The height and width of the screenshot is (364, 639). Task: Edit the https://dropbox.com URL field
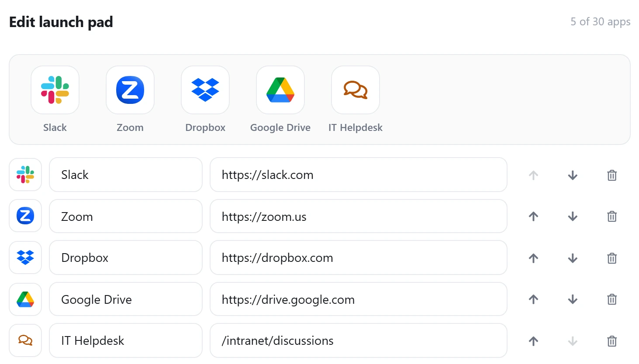coord(359,258)
